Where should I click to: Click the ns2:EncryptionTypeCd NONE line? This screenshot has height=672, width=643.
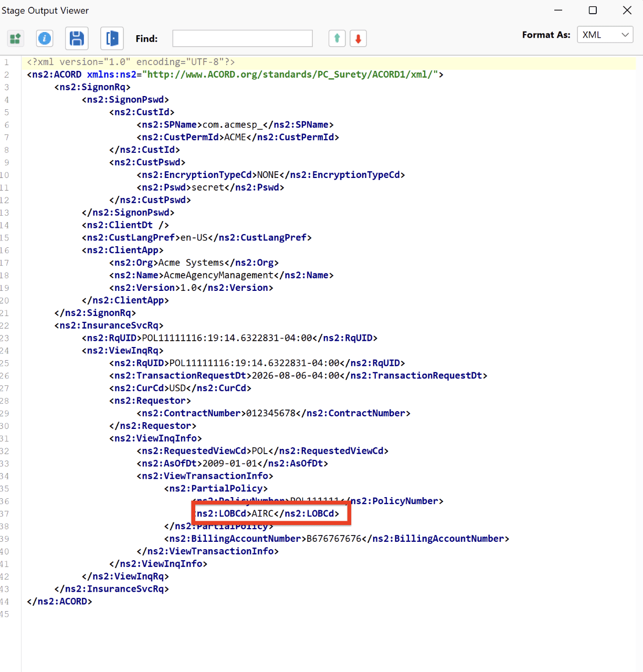(x=271, y=175)
